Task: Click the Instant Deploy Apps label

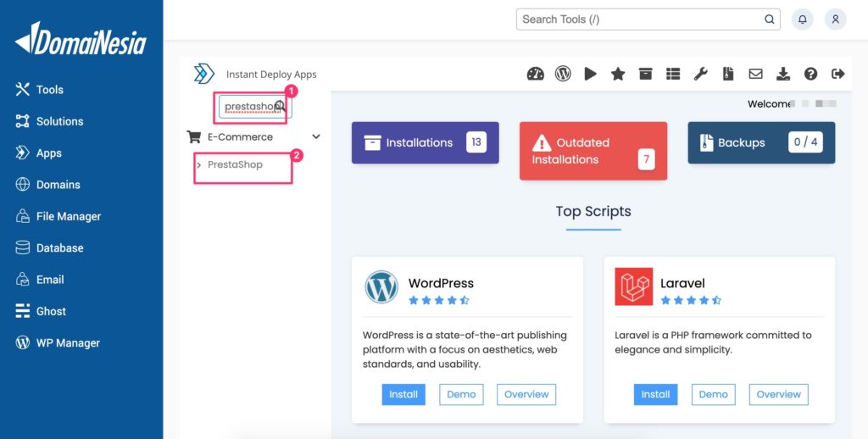Action: [x=271, y=75]
